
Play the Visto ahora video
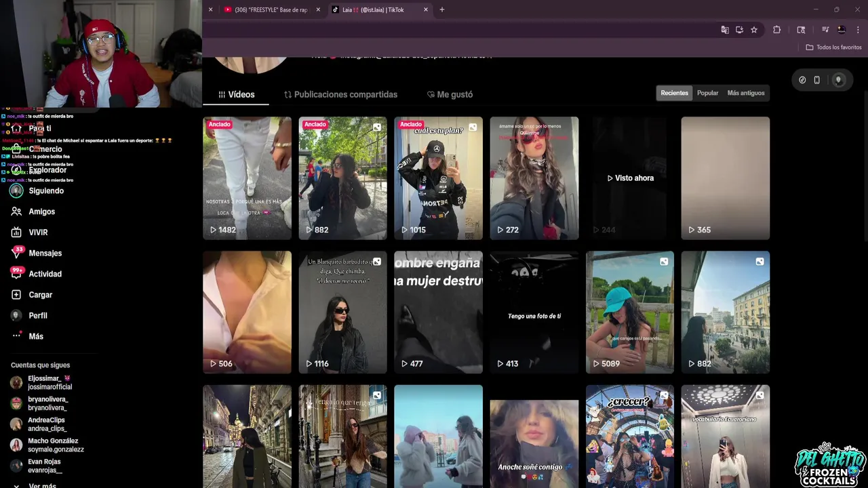pyautogui.click(x=630, y=178)
